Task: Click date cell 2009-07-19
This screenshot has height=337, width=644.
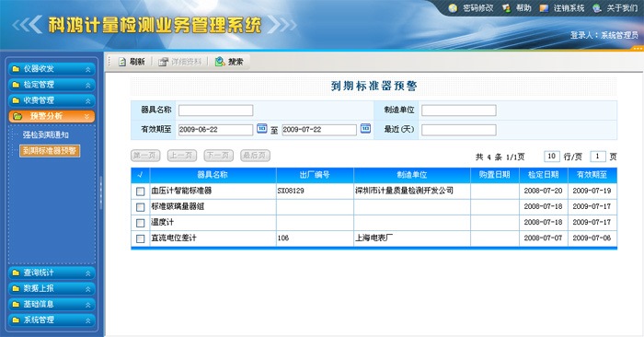Action: tap(592, 191)
